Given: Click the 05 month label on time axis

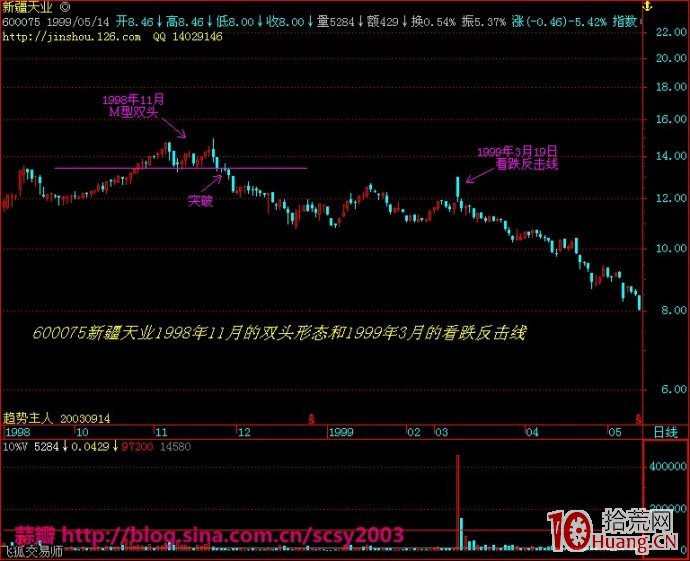Looking at the screenshot, I should [x=615, y=432].
